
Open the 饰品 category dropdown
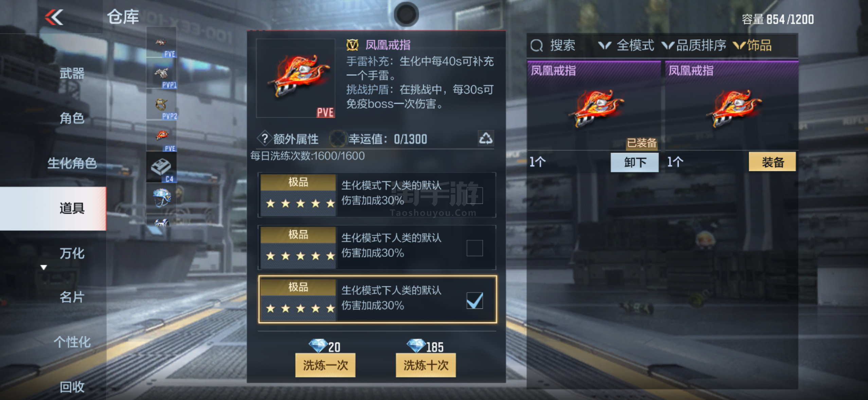pos(752,45)
